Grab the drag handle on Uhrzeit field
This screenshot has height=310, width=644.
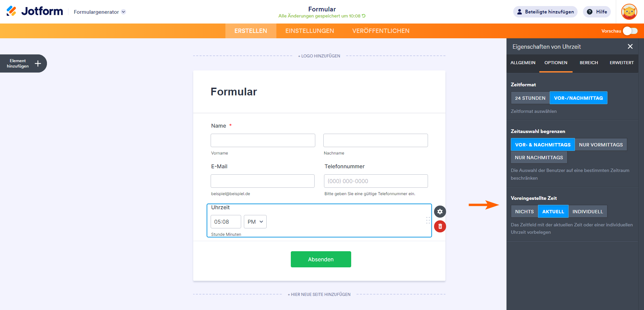428,220
